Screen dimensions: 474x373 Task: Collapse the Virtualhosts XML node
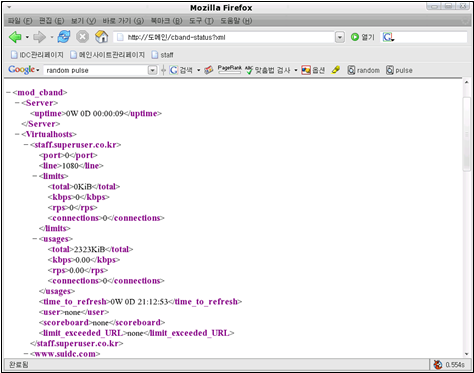(x=17, y=134)
